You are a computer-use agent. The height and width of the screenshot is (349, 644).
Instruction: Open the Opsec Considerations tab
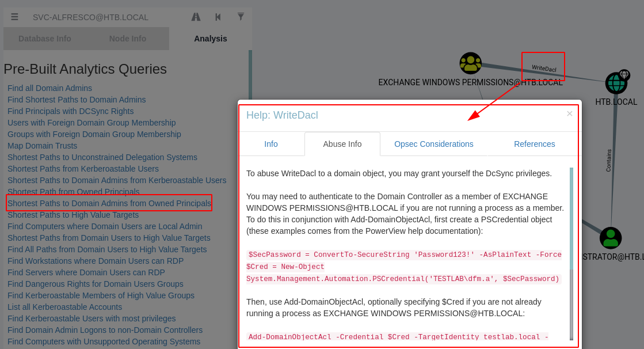click(x=434, y=144)
